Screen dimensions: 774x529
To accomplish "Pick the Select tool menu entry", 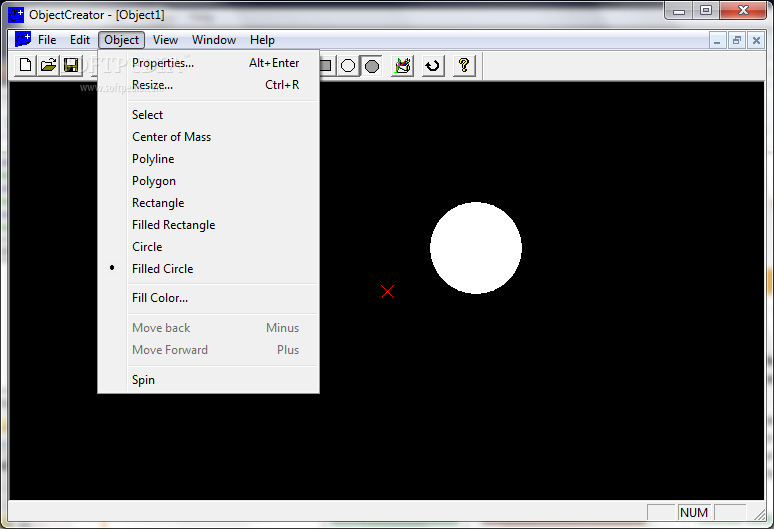I will pyautogui.click(x=208, y=115).
